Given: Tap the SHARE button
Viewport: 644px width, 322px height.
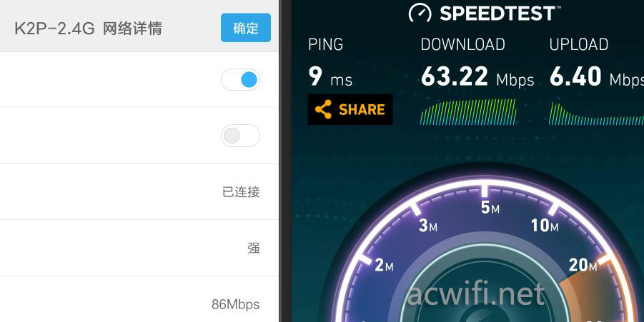Looking at the screenshot, I should click(x=350, y=109).
